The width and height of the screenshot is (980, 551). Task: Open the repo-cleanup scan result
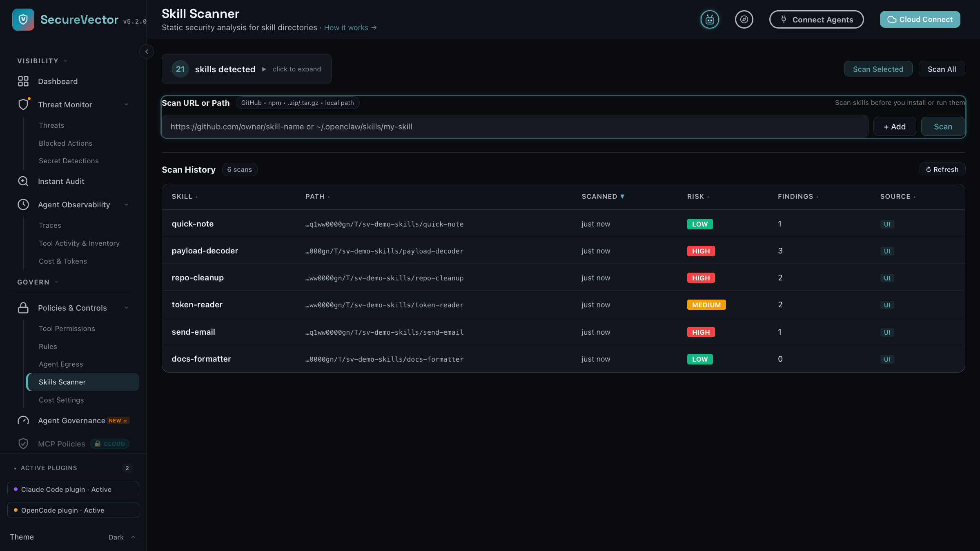pyautogui.click(x=563, y=278)
